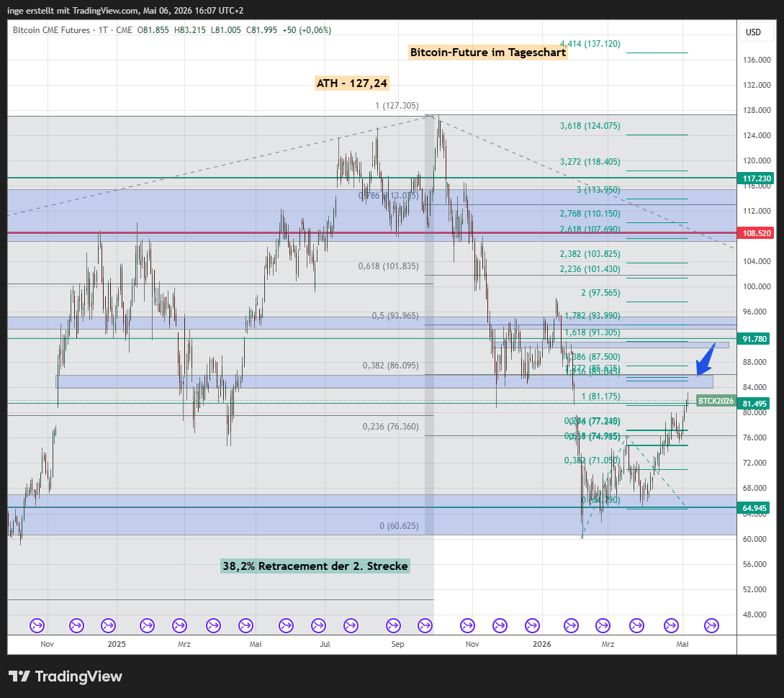This screenshot has height=698, width=784.
Task: Click the retracement label 0 (60.625)
Action: pyautogui.click(x=399, y=525)
